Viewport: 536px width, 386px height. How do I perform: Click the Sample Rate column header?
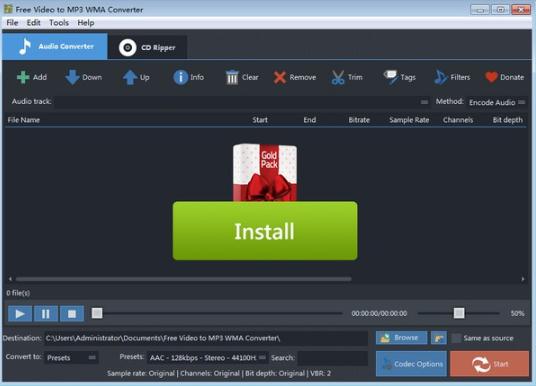[409, 120]
